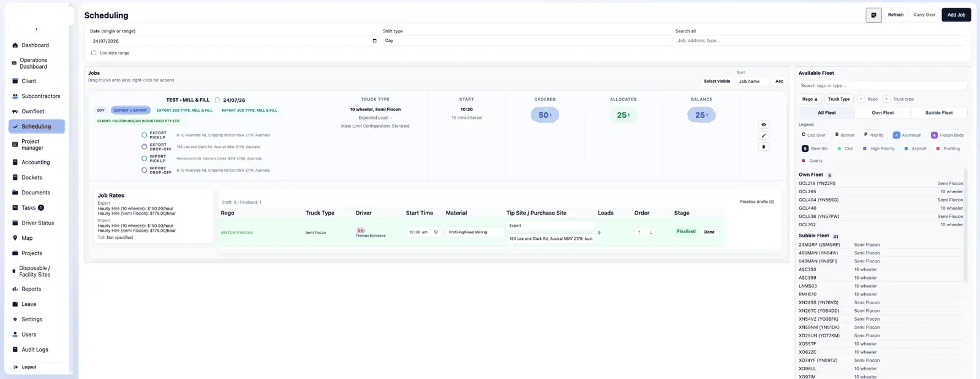The height and width of the screenshot is (379, 980).
Task: Open the Truck type filter dropdown arrow
Action: coord(886,99)
